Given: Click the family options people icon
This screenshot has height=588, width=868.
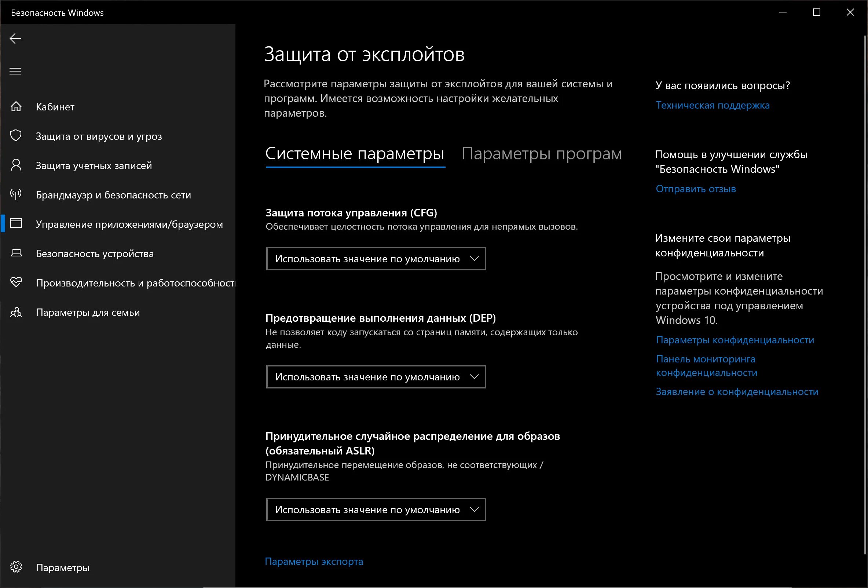Looking at the screenshot, I should 16,312.
